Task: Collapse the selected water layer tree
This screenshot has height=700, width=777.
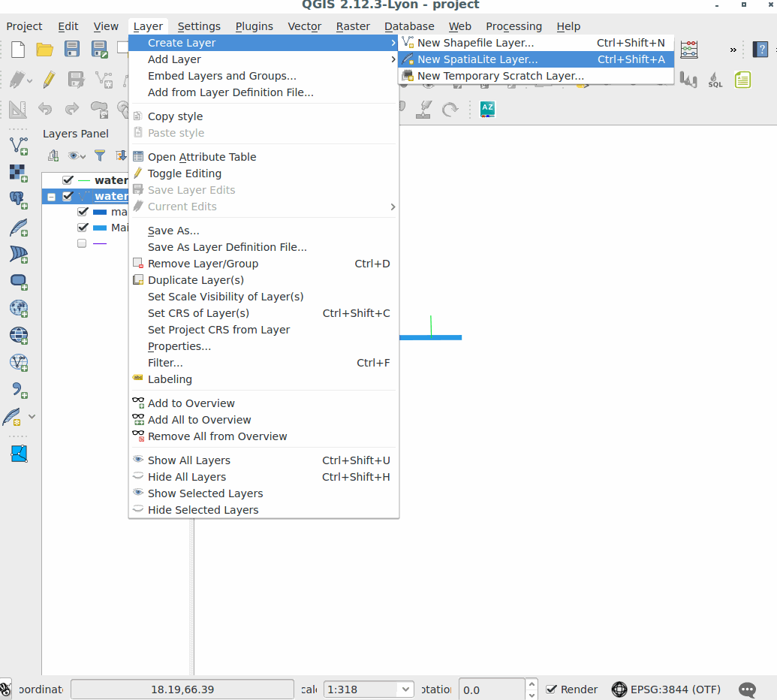Action: [x=51, y=197]
